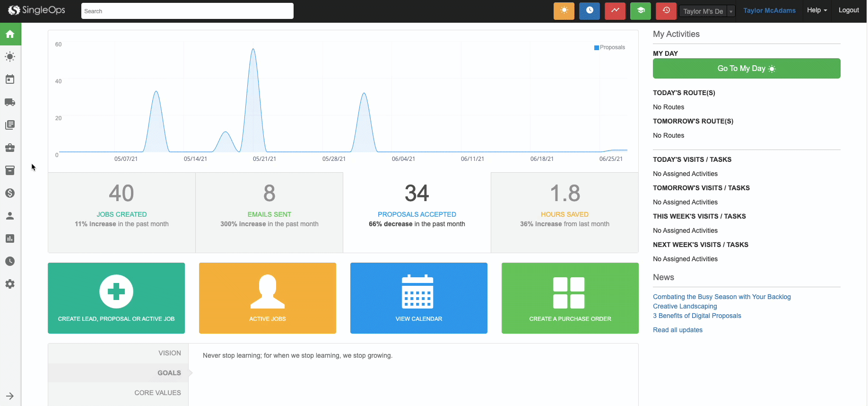The width and height of the screenshot is (868, 406).
Task: Select the Core Values tab
Action: [x=157, y=393]
